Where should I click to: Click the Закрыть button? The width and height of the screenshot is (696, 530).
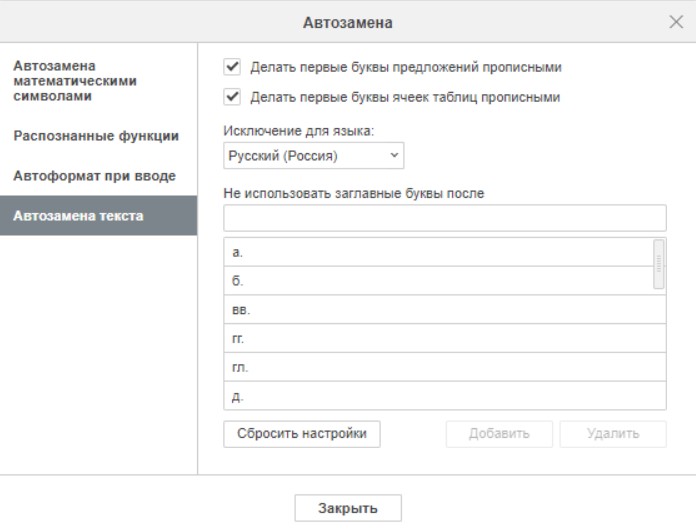coord(348,508)
